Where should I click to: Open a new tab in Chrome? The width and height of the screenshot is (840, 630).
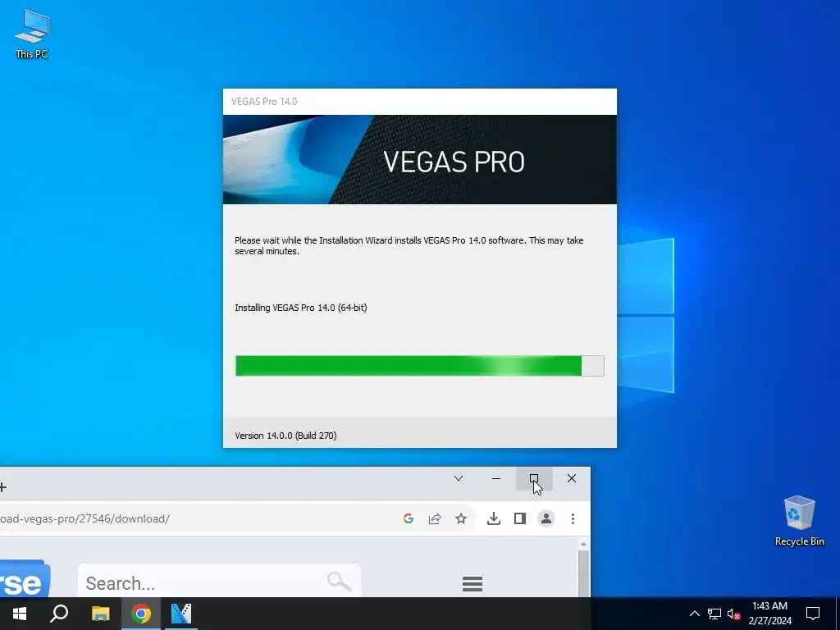click(2, 487)
